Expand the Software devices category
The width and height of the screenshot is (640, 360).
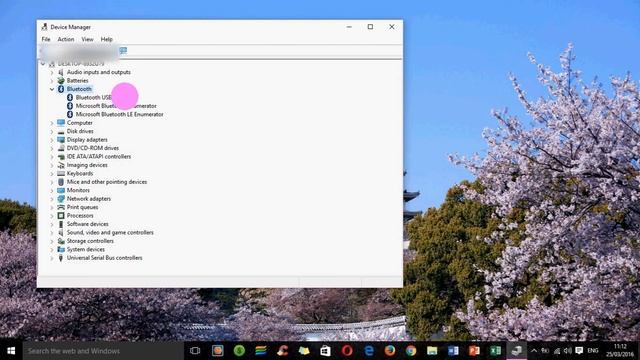tap(52, 224)
